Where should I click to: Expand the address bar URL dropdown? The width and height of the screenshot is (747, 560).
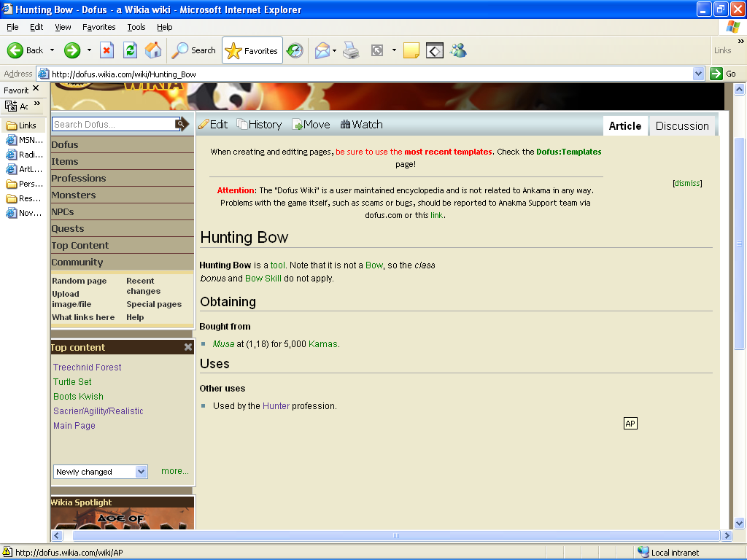pos(698,74)
